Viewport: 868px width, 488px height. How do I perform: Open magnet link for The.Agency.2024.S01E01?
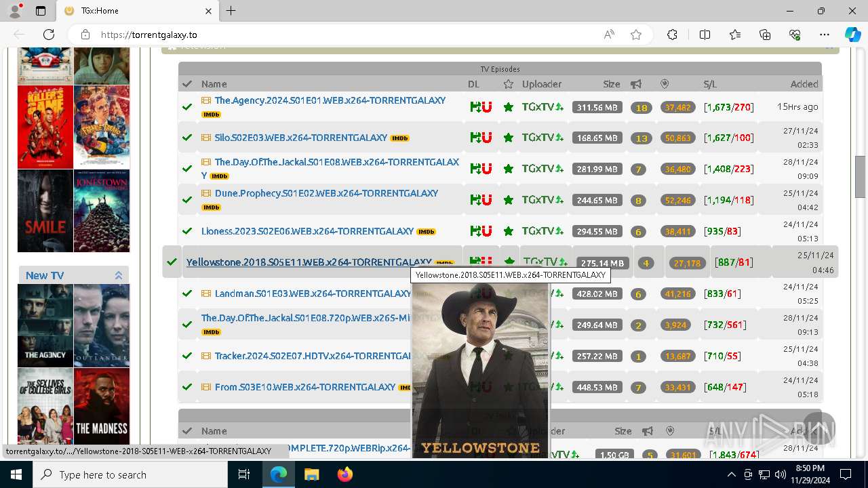486,107
